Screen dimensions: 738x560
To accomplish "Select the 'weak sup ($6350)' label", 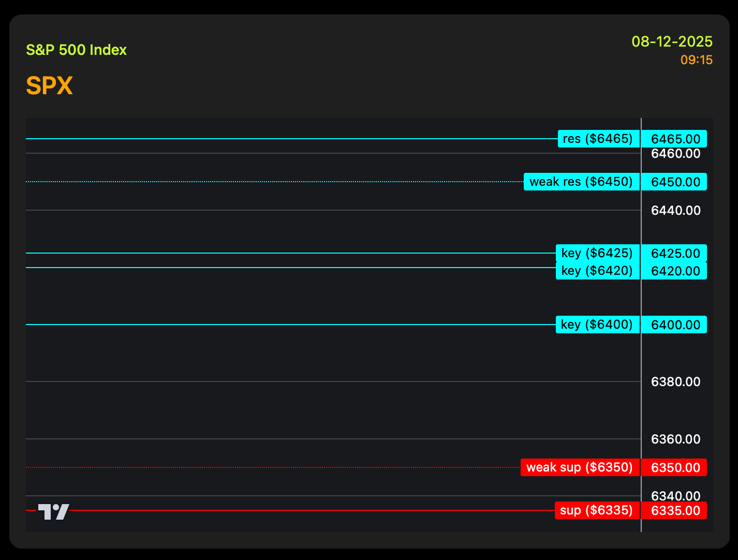I will tap(580, 467).
